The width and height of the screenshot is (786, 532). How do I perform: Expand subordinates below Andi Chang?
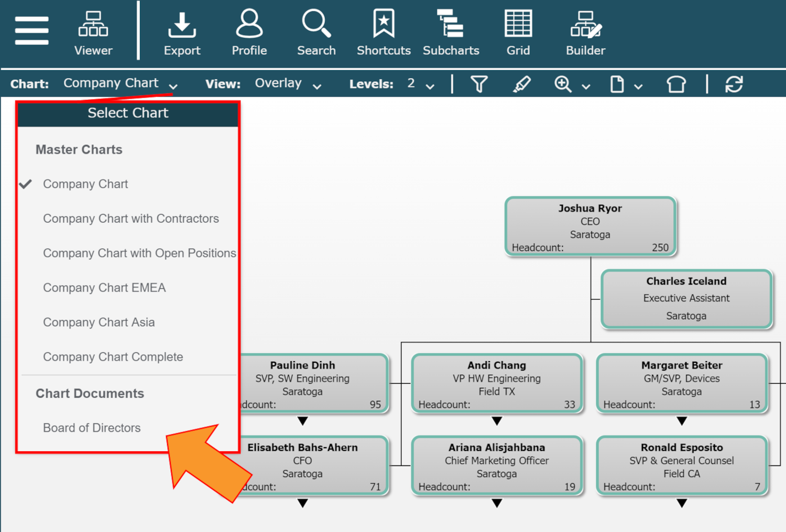pyautogui.click(x=497, y=421)
